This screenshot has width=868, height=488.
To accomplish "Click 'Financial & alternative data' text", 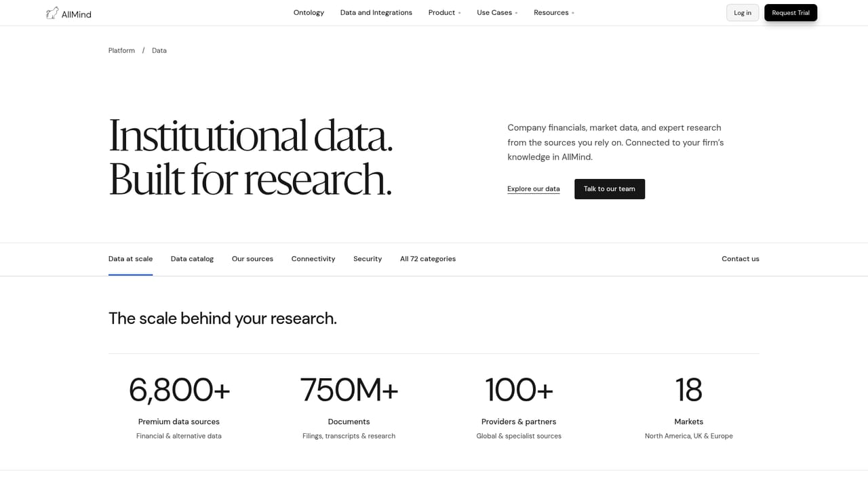I will point(179,436).
